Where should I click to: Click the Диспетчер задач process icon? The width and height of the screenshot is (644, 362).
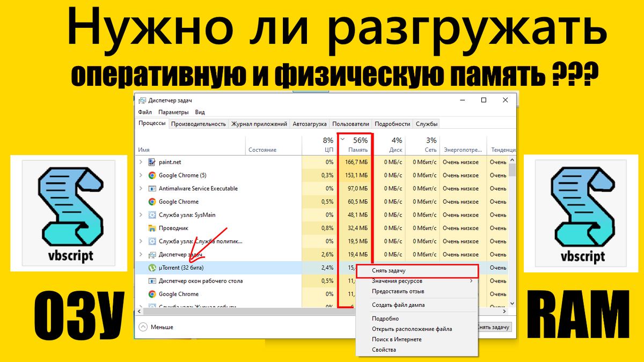point(152,253)
